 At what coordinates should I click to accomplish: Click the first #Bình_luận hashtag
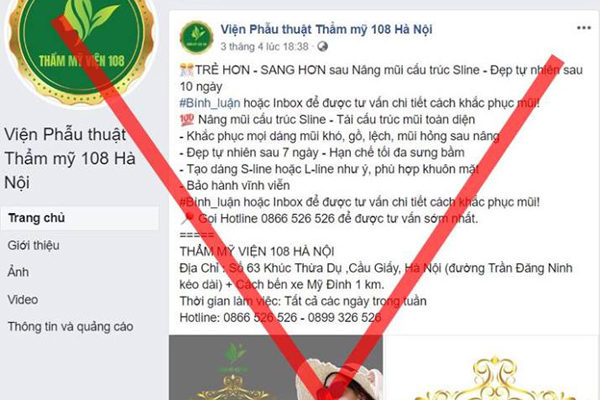[x=210, y=103]
